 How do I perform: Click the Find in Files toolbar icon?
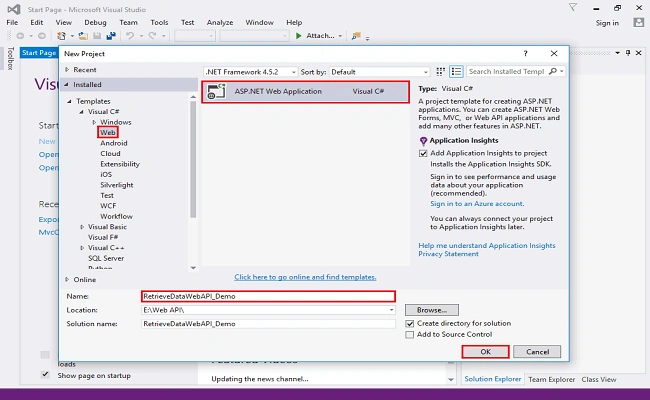point(356,36)
